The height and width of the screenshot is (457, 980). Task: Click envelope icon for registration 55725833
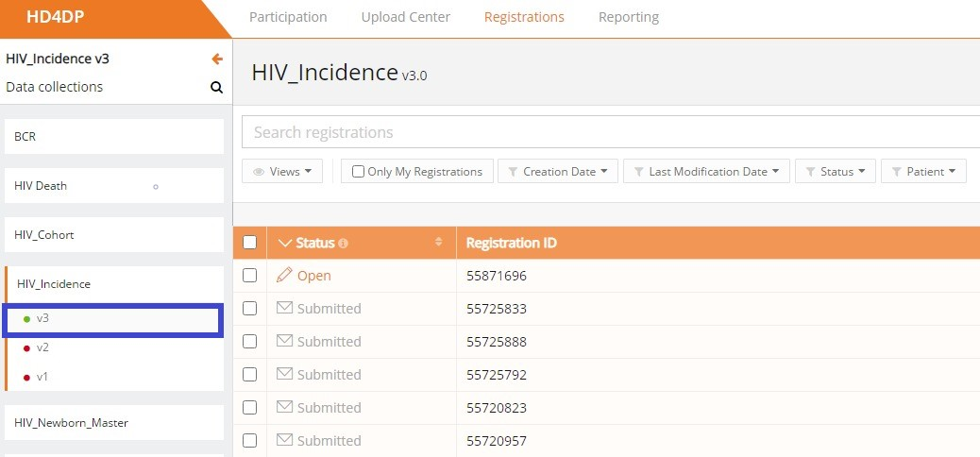[285, 309]
